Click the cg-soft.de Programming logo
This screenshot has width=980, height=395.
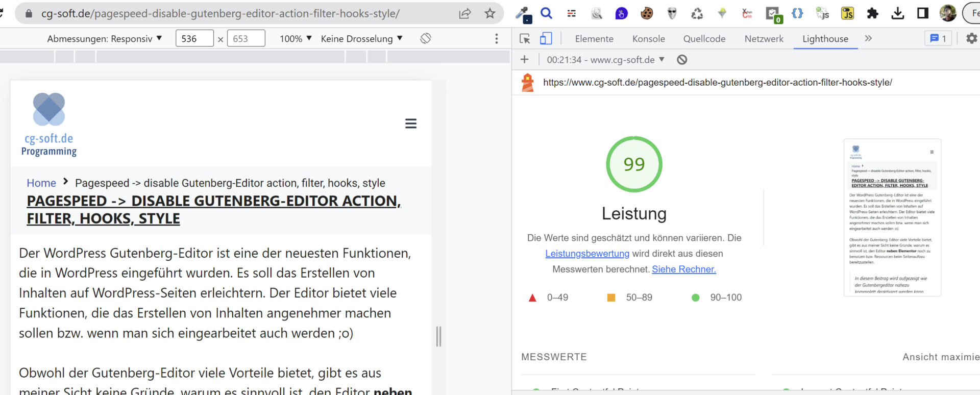pyautogui.click(x=49, y=124)
